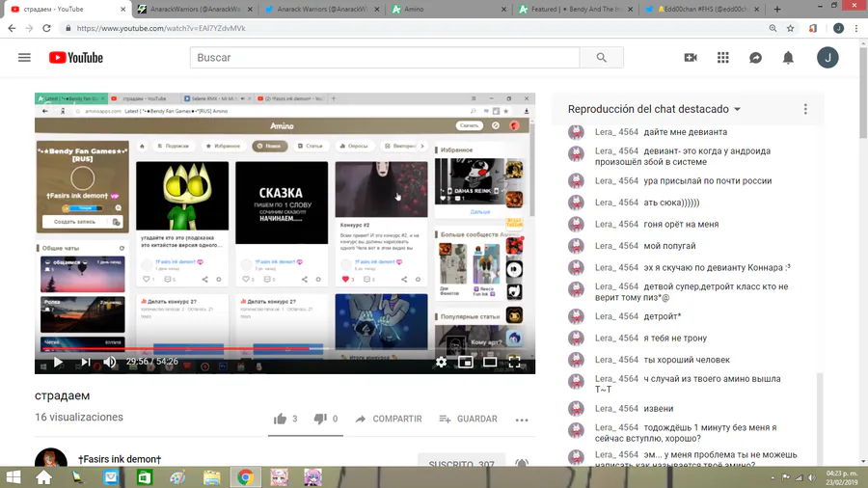Reload the page
Image resolution: width=868 pixels, height=488 pixels.
(x=46, y=28)
